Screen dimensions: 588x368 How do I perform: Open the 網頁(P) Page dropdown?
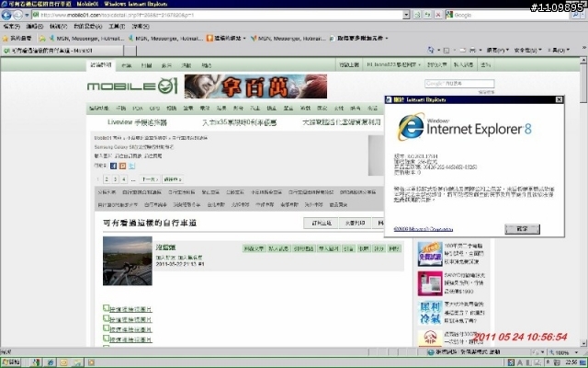[x=498, y=50]
